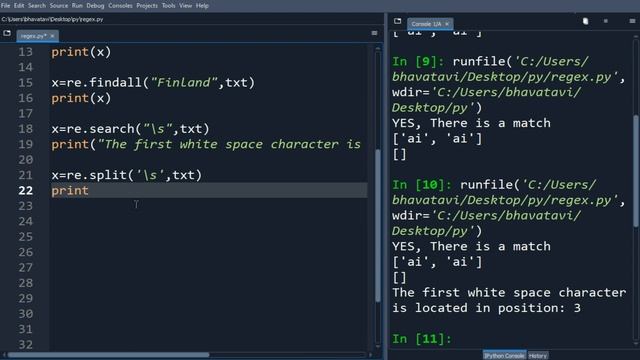Open the editor pane options menu
This screenshot has height=360, width=640.
point(374,33)
